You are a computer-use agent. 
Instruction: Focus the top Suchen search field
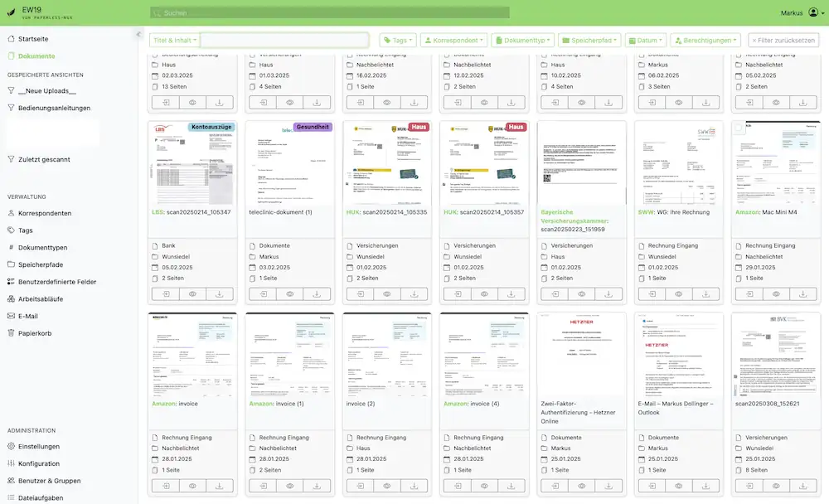pos(330,12)
